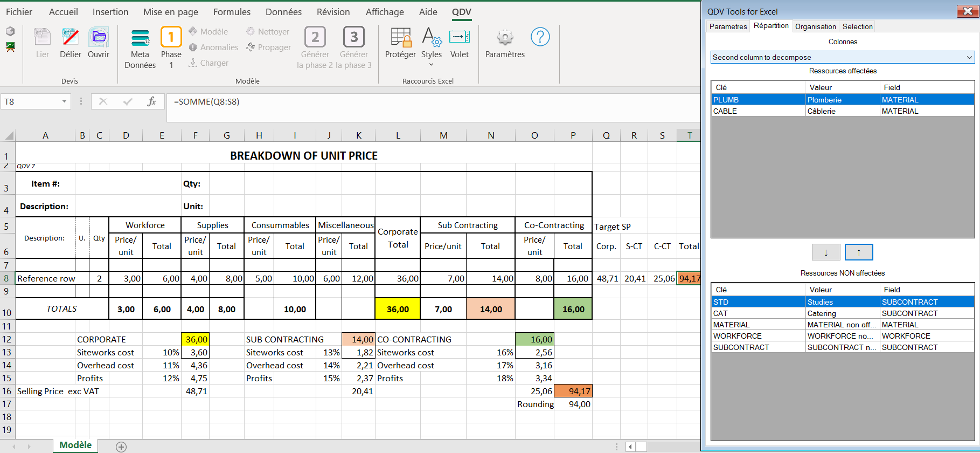Open the Mise en page tab
This screenshot has width=980, height=453.
tap(171, 12)
